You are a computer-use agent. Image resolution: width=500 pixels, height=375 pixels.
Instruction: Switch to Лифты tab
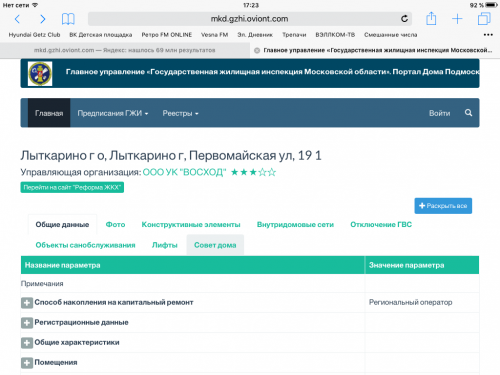click(x=165, y=245)
